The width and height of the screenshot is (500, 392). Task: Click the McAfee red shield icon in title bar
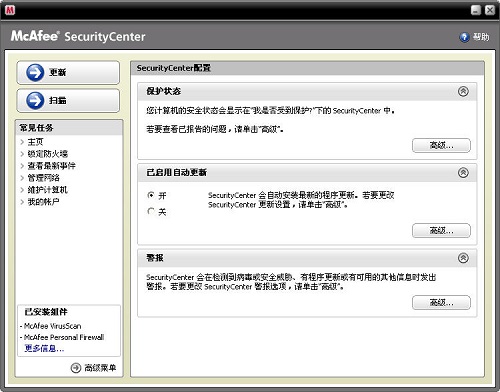[10, 10]
